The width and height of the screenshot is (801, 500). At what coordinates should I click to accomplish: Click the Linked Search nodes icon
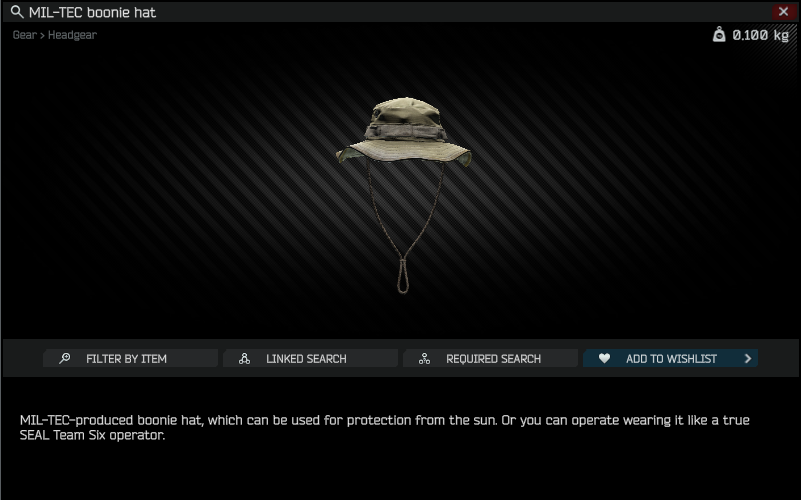point(245,359)
